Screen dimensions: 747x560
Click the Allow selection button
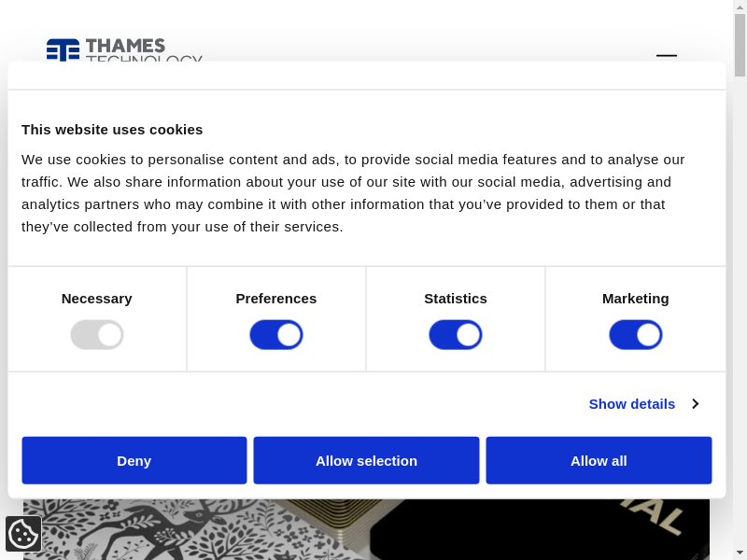[366, 460]
